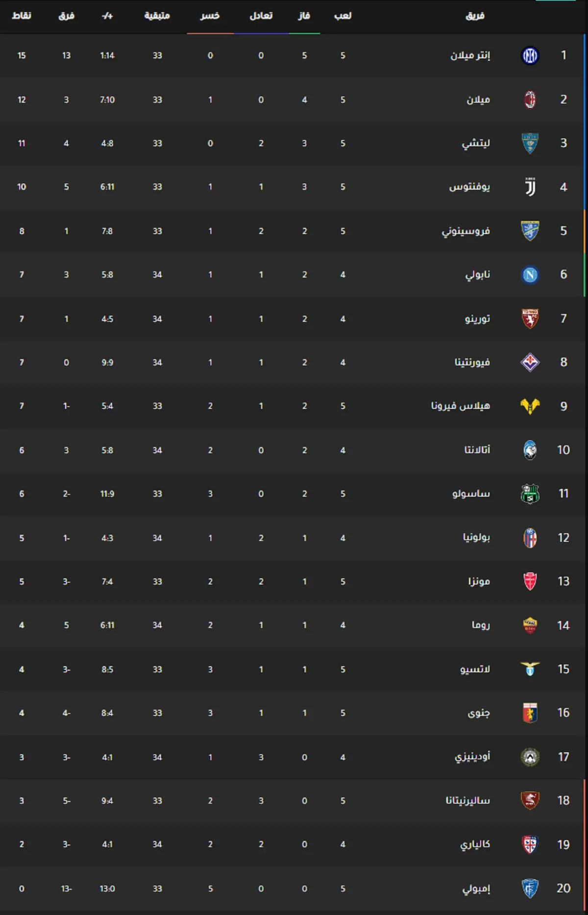Viewport: 588px width, 915px height.
Task: Click the Lazio eagle crest
Action: (x=530, y=669)
